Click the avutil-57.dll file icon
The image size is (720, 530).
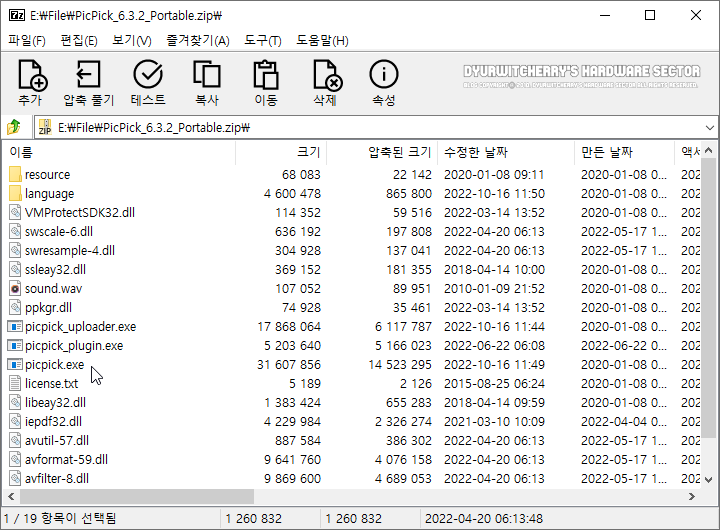[x=15, y=440]
